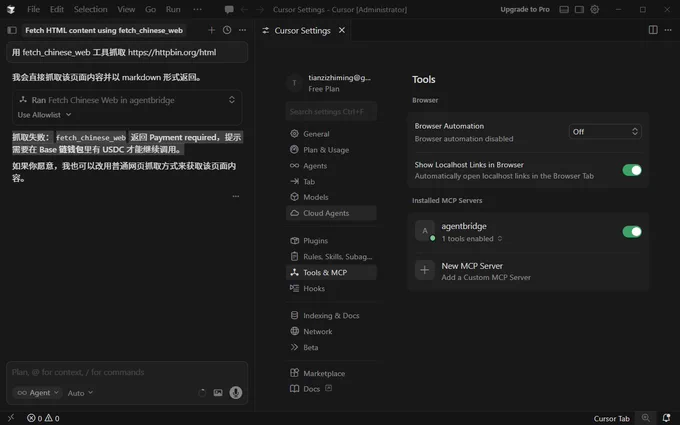The width and height of the screenshot is (680, 425).
Task: Open Network settings section
Action: click(331, 331)
